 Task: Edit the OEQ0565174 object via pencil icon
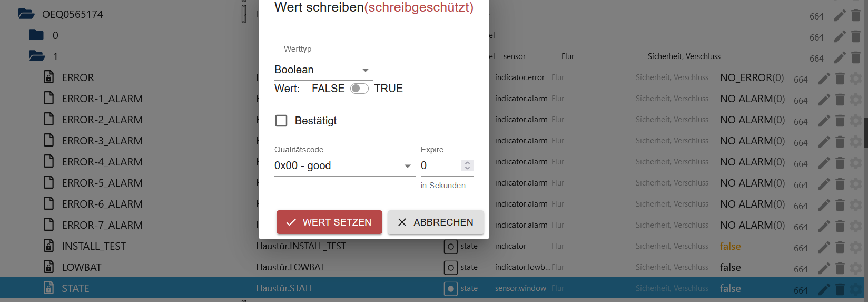pos(840,16)
